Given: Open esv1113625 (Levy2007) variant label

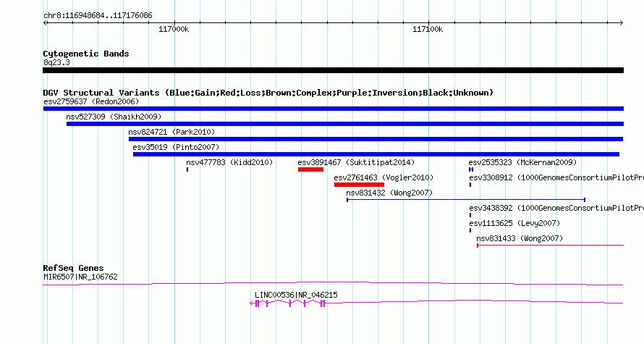Looking at the screenshot, I should click(514, 223).
